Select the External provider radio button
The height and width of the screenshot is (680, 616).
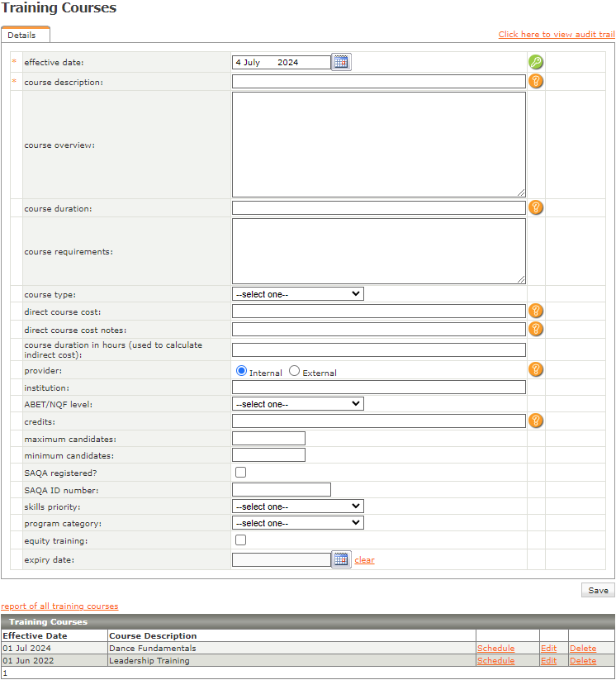pos(295,372)
